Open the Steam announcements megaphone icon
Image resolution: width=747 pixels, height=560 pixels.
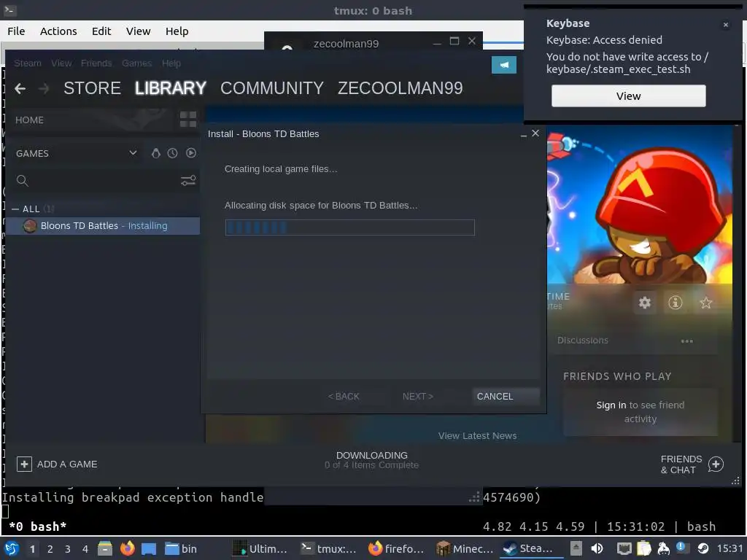pyautogui.click(x=503, y=65)
